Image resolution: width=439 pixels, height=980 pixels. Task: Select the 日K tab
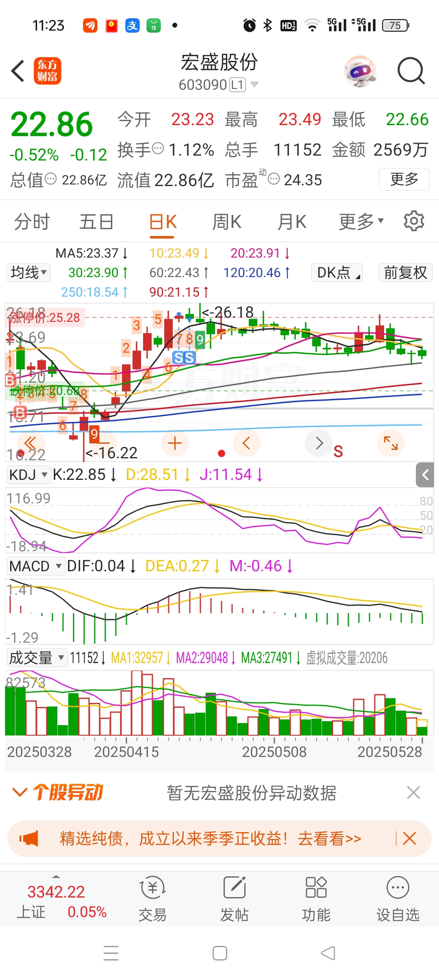[x=162, y=222]
